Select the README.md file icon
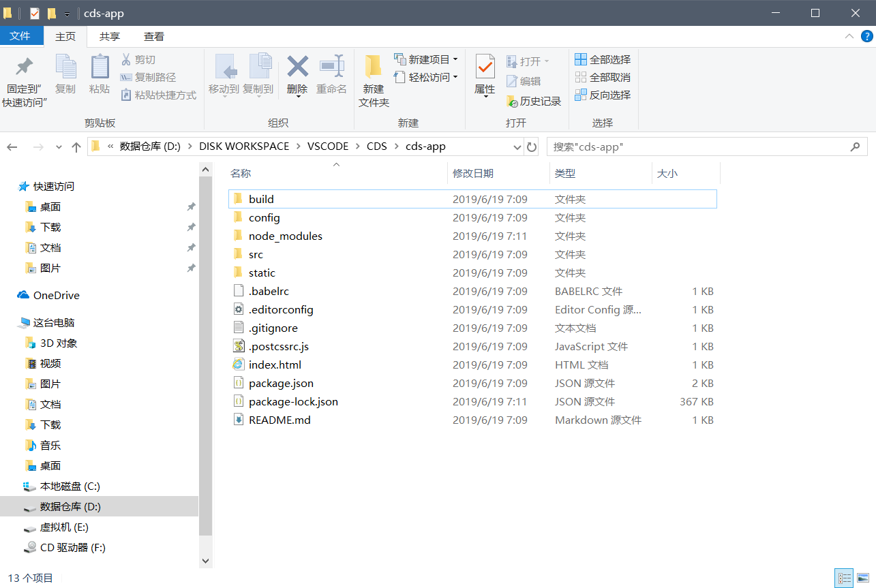The width and height of the screenshot is (876, 588). [x=238, y=420]
